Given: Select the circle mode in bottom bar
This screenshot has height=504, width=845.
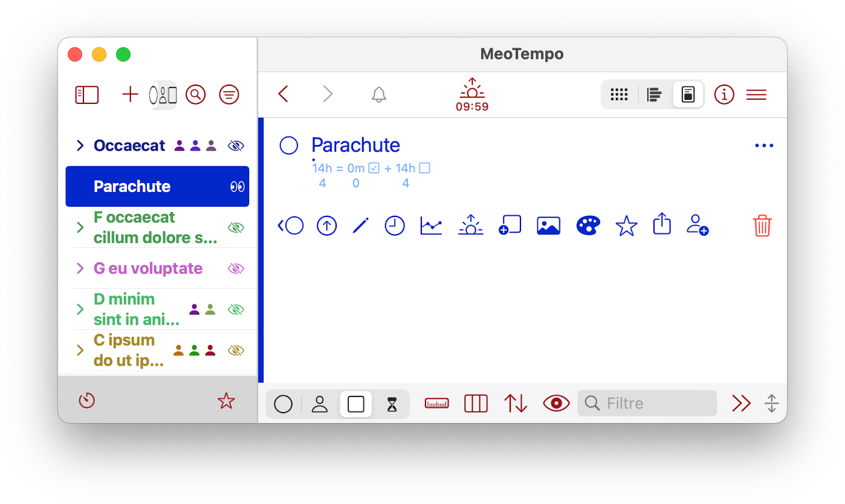Looking at the screenshot, I should 283,404.
